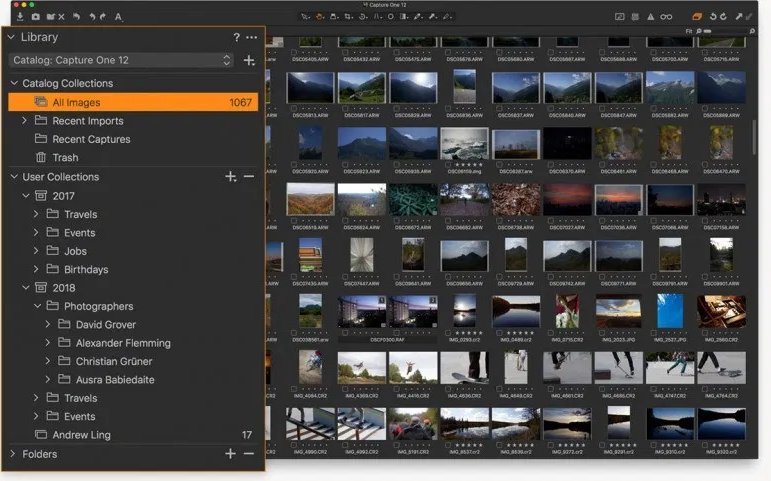Viewport: 771px width, 481px height.
Task: Toggle orange Edit Selected Variants icon
Action: click(x=697, y=17)
